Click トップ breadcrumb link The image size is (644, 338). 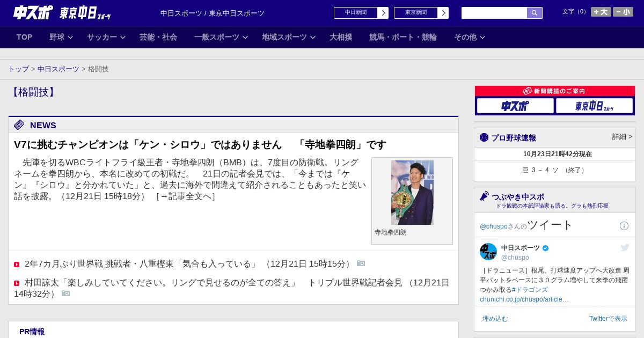click(18, 69)
